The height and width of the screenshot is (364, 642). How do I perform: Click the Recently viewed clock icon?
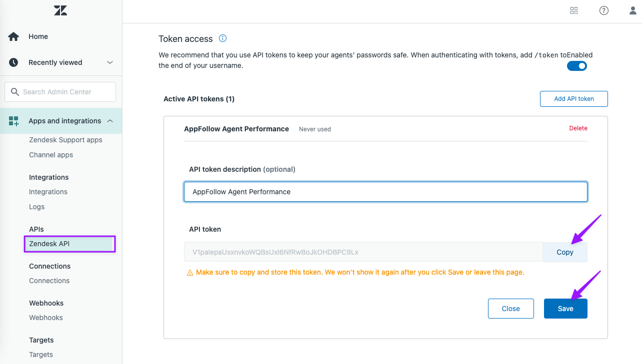(13, 62)
